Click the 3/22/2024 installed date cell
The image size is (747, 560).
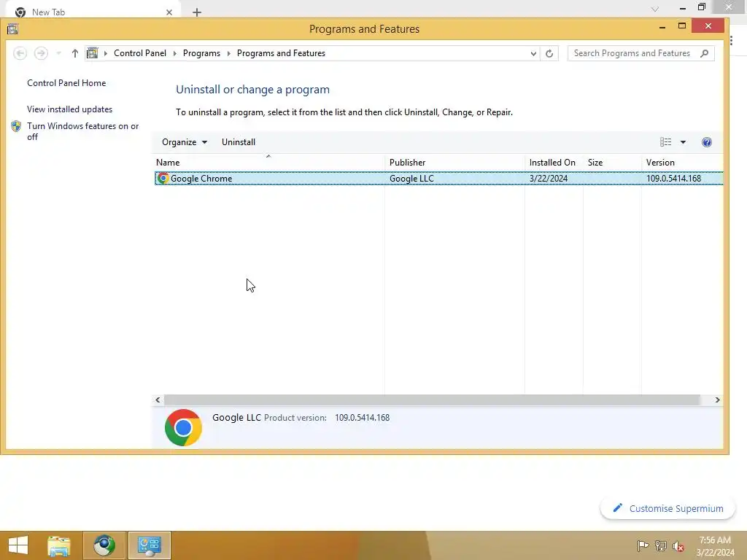click(549, 179)
